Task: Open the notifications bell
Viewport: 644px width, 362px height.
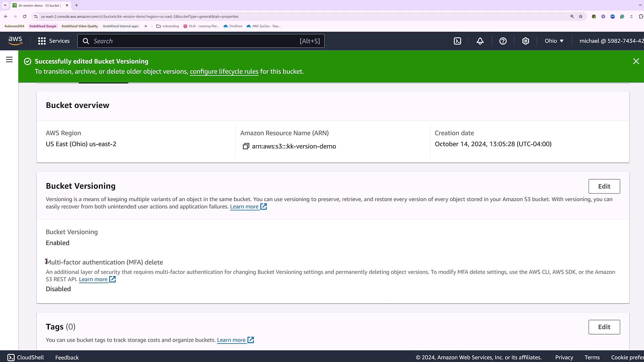Action: point(480,41)
